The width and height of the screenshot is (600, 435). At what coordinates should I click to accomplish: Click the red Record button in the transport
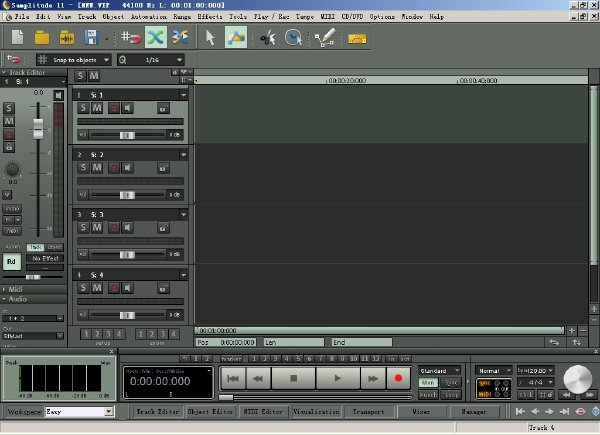point(398,378)
